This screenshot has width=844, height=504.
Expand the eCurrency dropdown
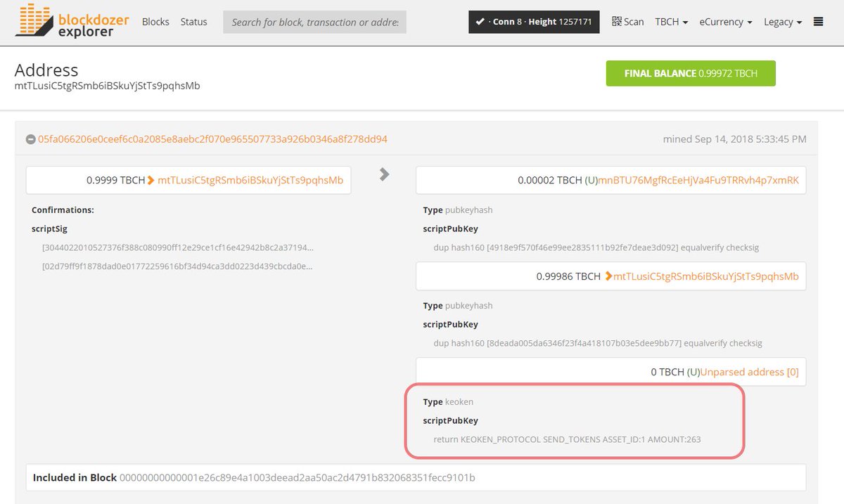tap(726, 22)
